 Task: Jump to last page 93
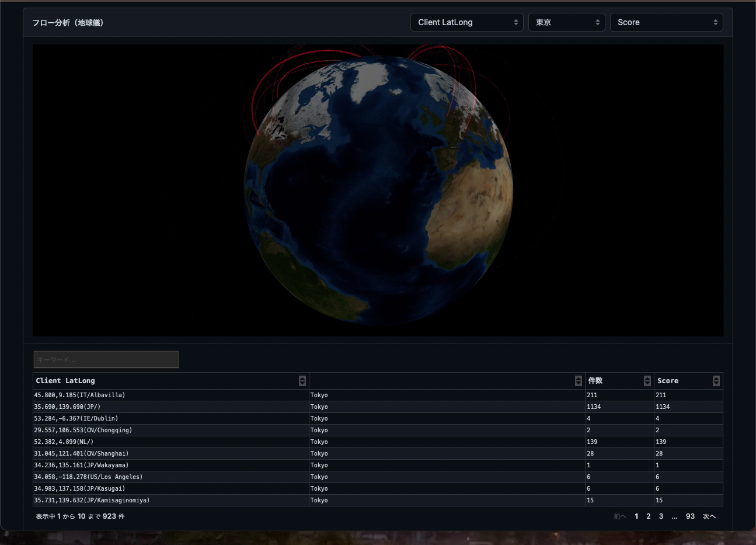click(x=690, y=516)
